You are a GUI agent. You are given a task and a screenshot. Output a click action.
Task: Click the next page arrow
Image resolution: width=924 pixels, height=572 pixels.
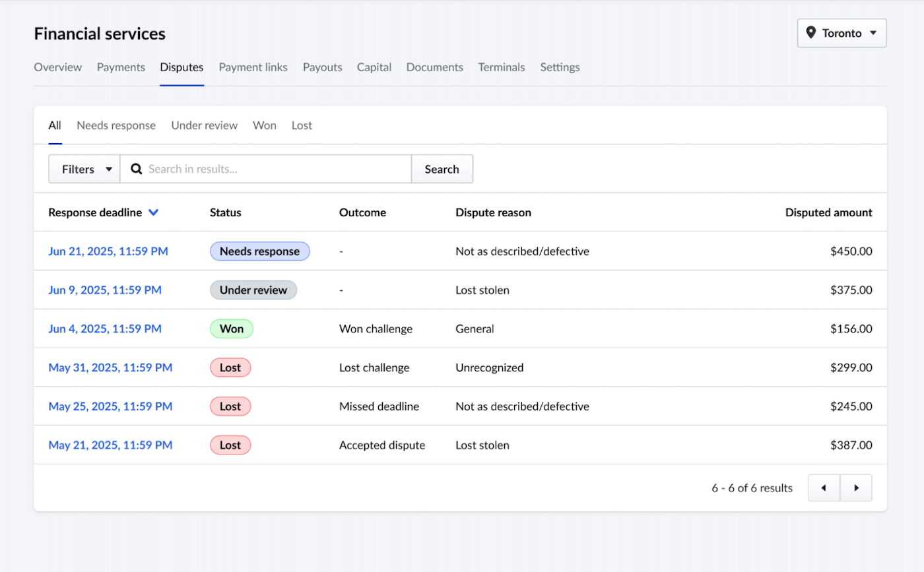[856, 488]
